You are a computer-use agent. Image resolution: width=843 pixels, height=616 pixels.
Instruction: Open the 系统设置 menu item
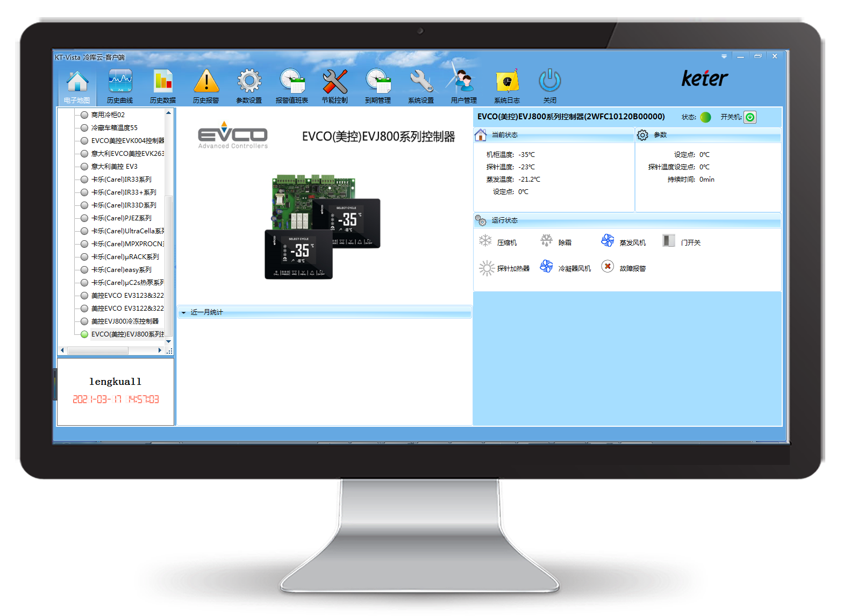[421, 86]
